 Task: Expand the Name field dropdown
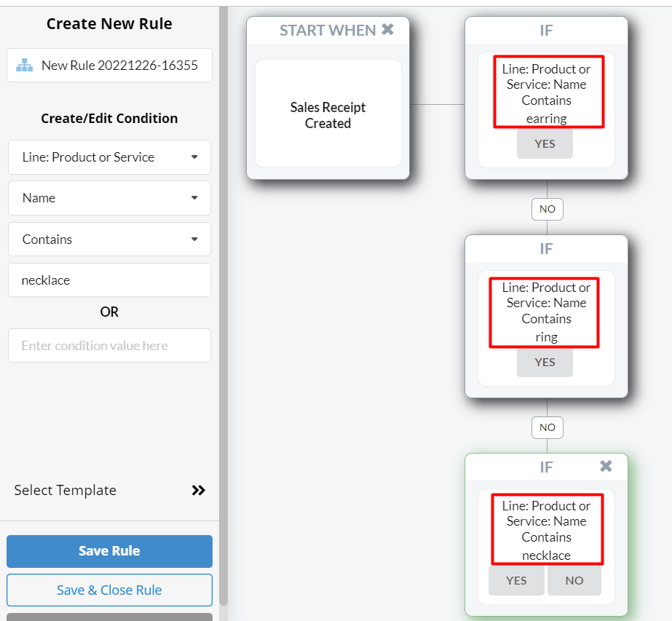pyautogui.click(x=109, y=198)
